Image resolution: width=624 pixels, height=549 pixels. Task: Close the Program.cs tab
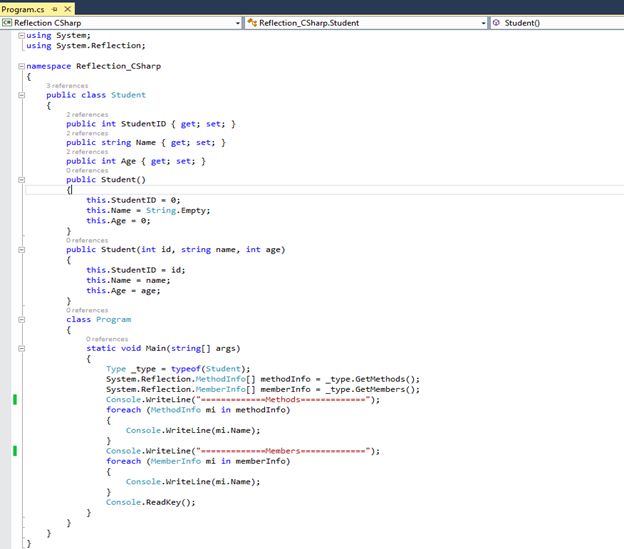click(x=68, y=8)
